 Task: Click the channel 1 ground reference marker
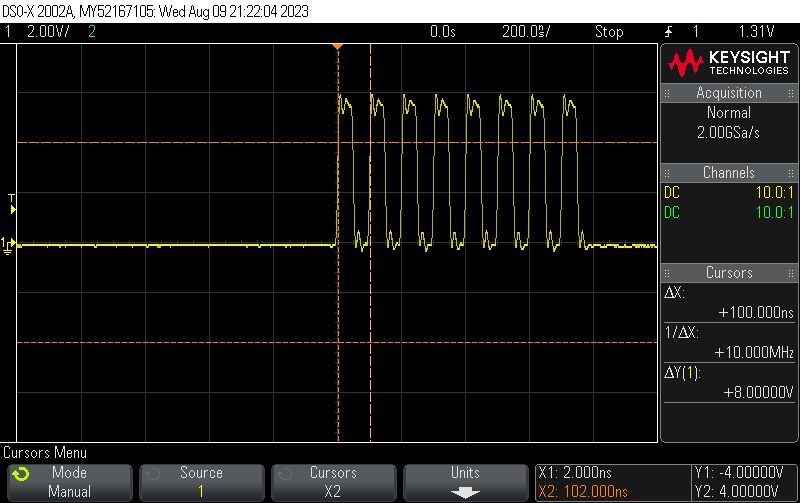tap(8, 245)
